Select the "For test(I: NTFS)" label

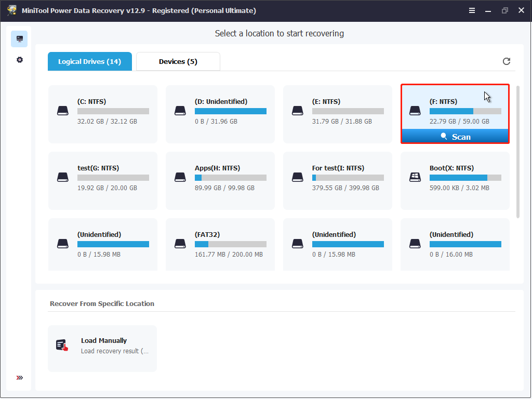pos(338,168)
